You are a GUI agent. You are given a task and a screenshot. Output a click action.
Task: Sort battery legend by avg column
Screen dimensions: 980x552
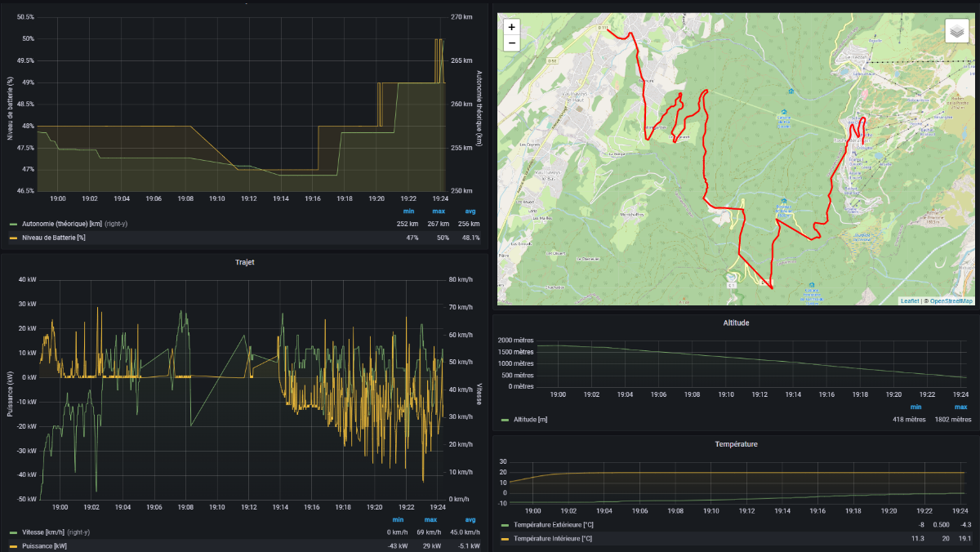tap(470, 211)
